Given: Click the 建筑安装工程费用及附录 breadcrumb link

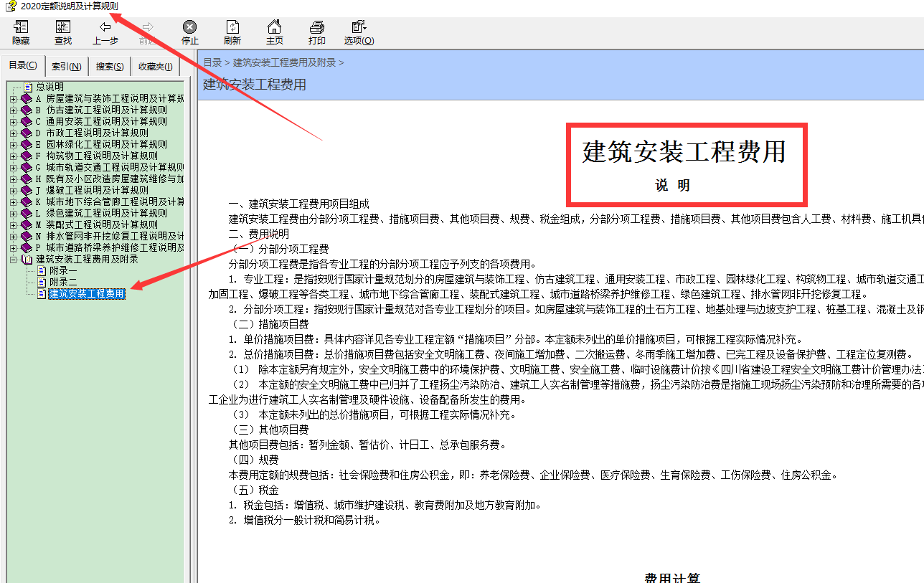Looking at the screenshot, I should click(x=284, y=63).
